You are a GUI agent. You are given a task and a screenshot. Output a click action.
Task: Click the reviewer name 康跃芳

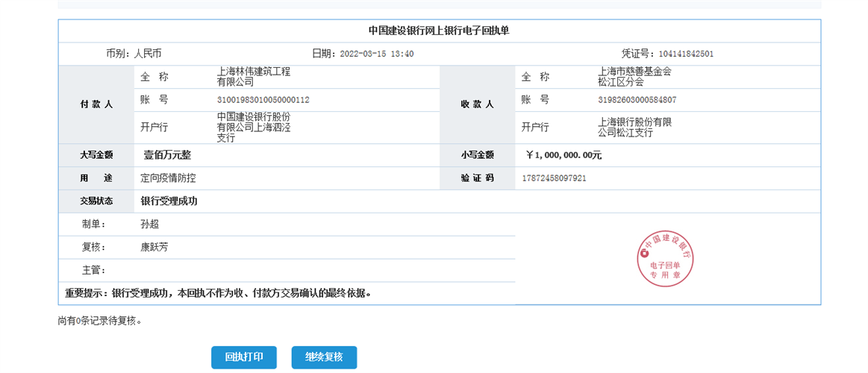pyautogui.click(x=154, y=247)
